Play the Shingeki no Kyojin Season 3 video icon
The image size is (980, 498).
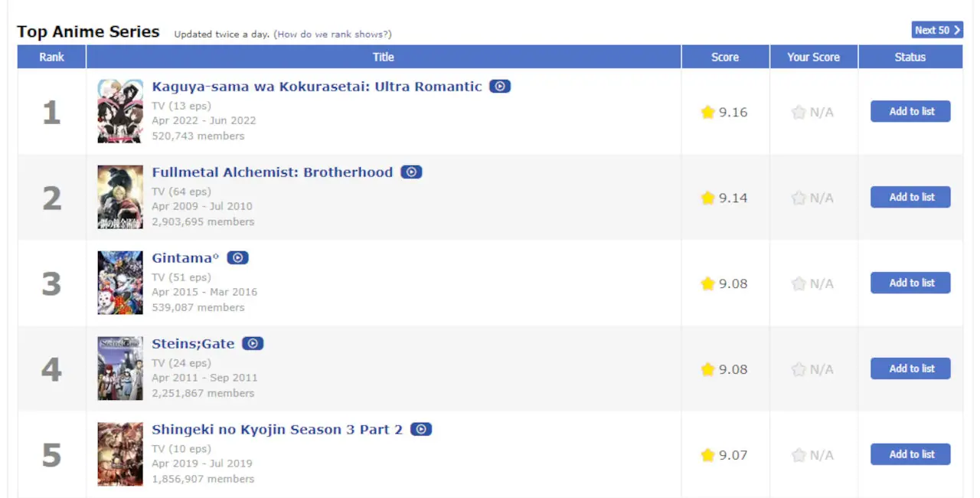421,430
